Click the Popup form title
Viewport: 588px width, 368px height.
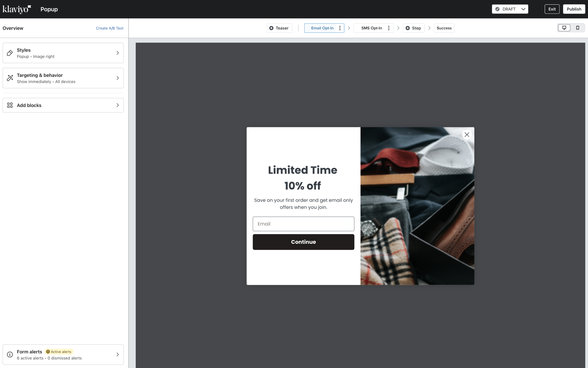49,9
